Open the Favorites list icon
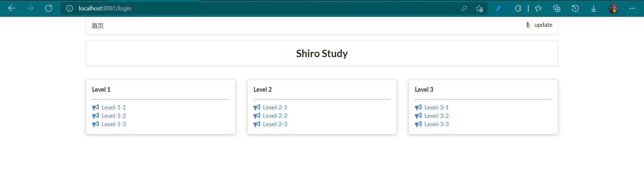Image resolution: width=644 pixels, height=172 pixels. [538, 8]
